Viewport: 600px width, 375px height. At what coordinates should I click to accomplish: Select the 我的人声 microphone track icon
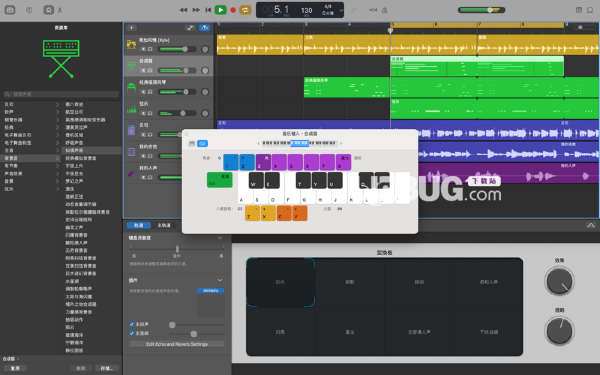coord(131,173)
